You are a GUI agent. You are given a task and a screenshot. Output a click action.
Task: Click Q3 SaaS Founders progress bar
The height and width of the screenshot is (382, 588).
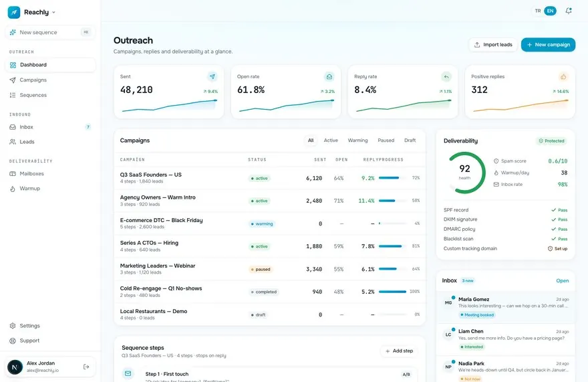[393, 178]
